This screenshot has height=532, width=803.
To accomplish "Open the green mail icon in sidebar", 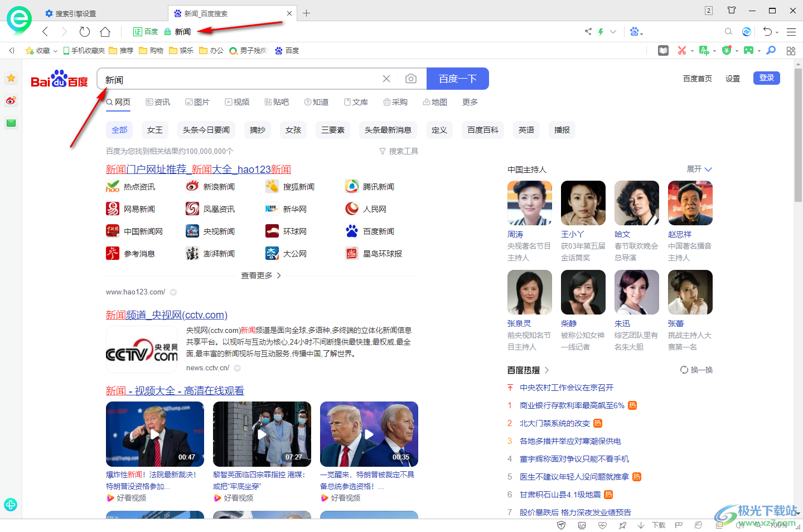I will pos(11,123).
